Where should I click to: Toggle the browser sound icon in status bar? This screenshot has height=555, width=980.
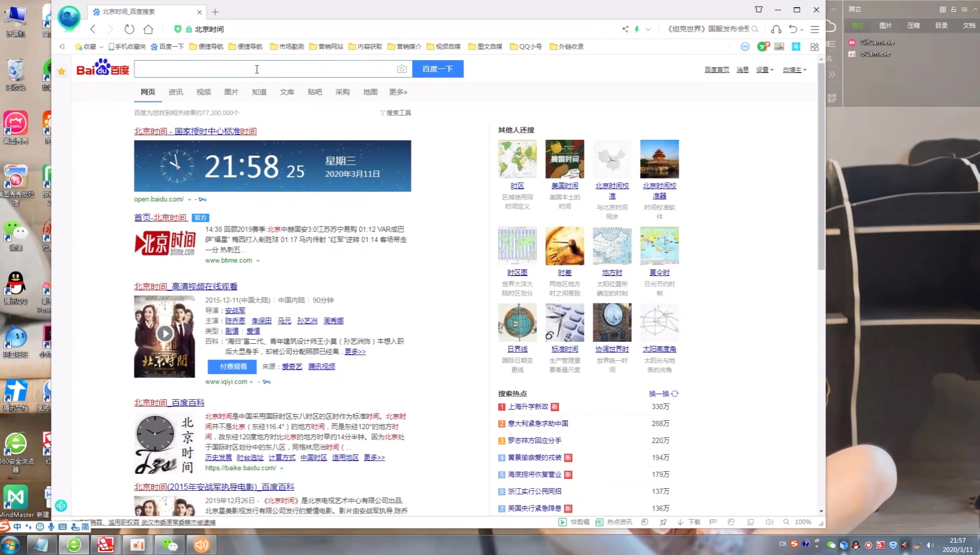[x=769, y=522]
